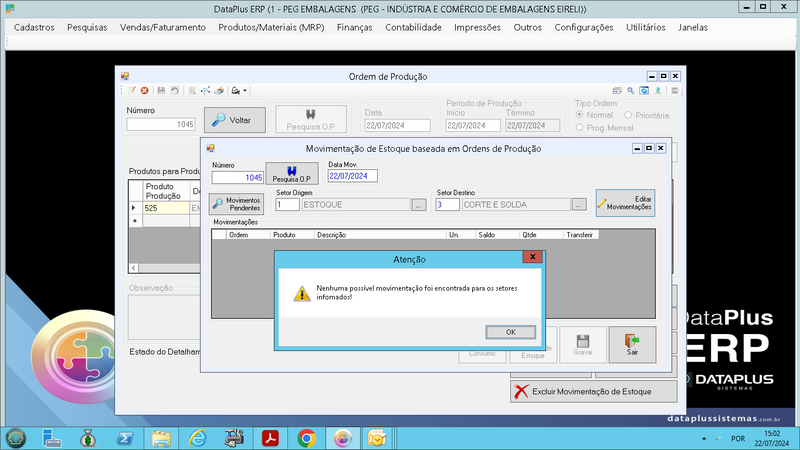This screenshot has width=800, height=450.
Task: Click the undo arrow icon in Ordem de Produção toolbar
Action: point(174,90)
